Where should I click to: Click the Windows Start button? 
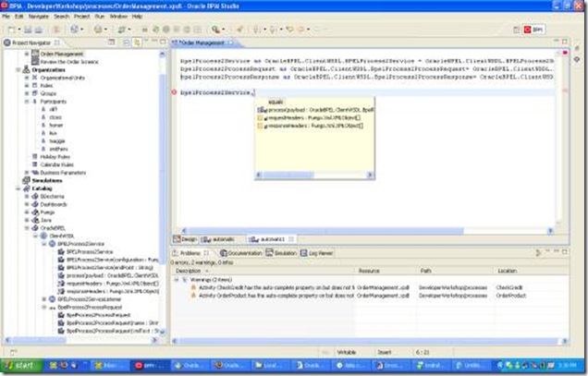20,365
